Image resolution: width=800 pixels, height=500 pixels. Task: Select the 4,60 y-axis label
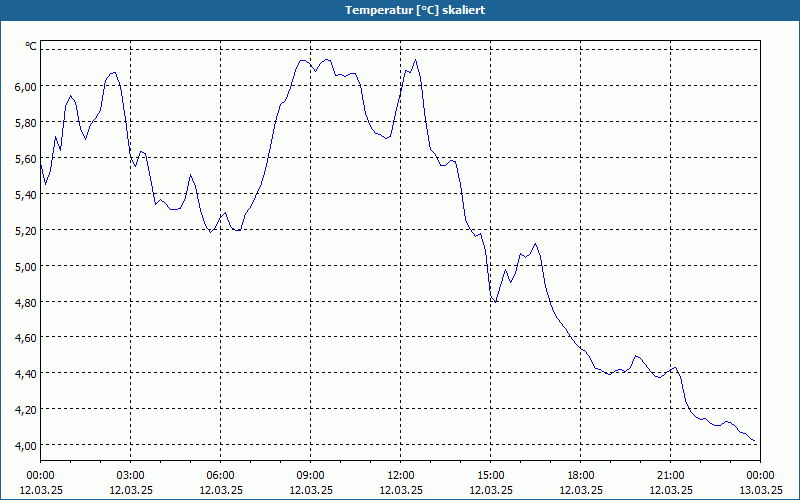click(26, 338)
